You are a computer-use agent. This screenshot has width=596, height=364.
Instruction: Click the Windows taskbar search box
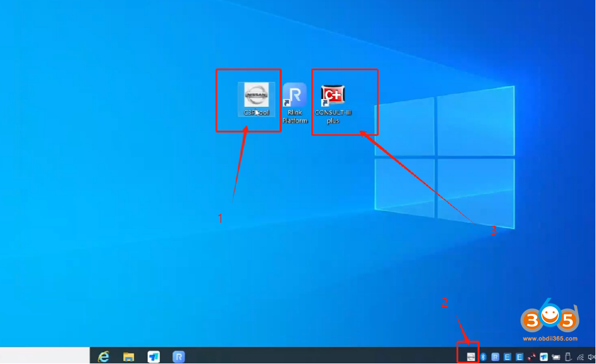click(44, 355)
